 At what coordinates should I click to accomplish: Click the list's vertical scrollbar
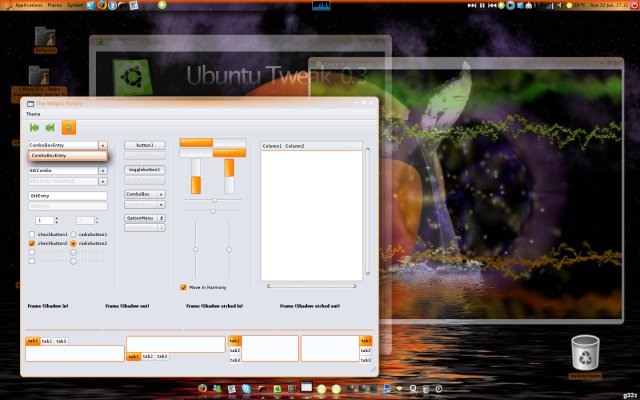coord(368,211)
